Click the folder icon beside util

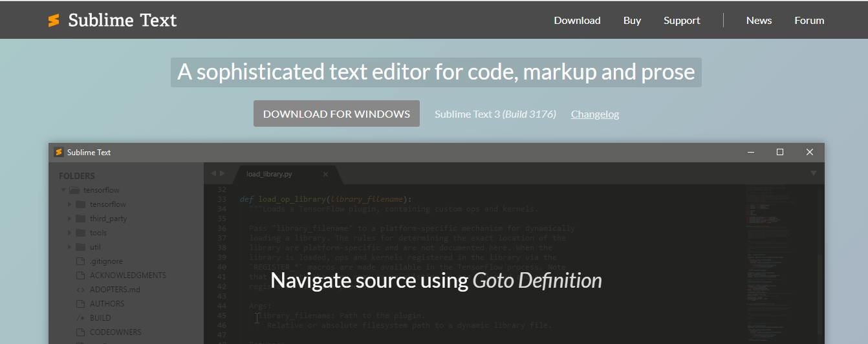[x=80, y=247]
